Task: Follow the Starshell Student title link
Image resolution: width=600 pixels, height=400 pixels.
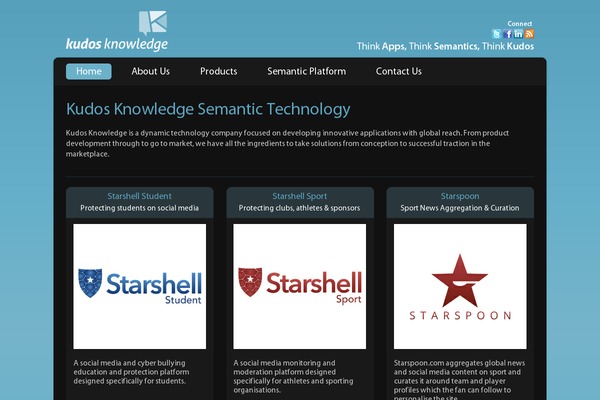Action: (139, 196)
